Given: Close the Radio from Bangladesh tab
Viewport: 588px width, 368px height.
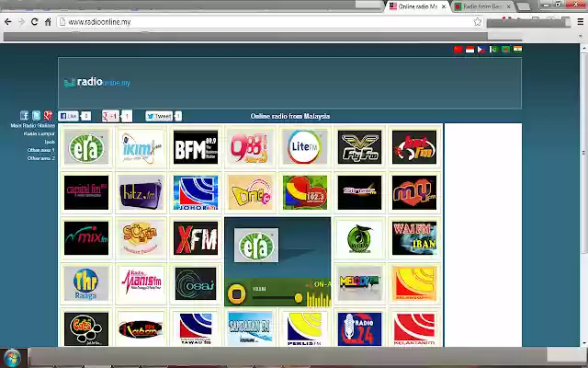Looking at the screenshot, I should pyautogui.click(x=508, y=6).
